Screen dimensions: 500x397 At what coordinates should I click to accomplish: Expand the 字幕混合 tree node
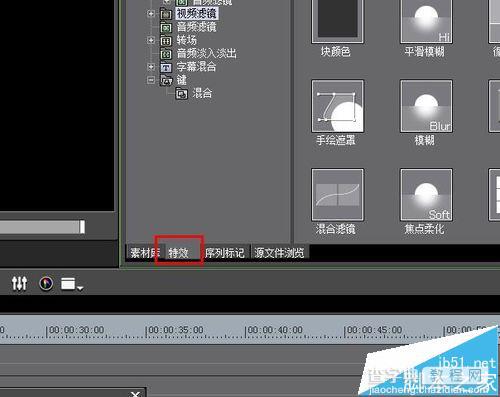coord(151,67)
